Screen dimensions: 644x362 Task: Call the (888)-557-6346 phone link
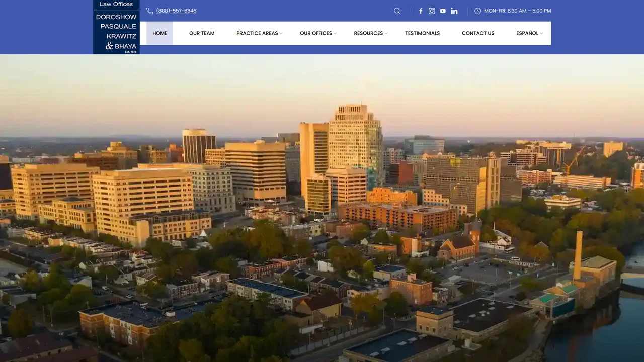[x=176, y=11]
